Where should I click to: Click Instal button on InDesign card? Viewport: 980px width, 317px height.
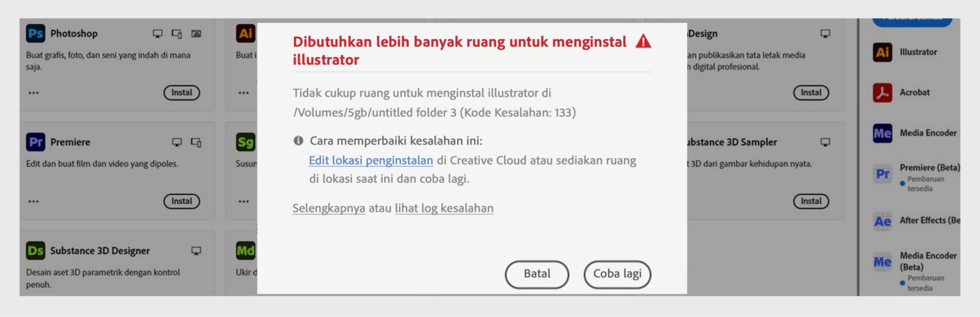(x=811, y=92)
